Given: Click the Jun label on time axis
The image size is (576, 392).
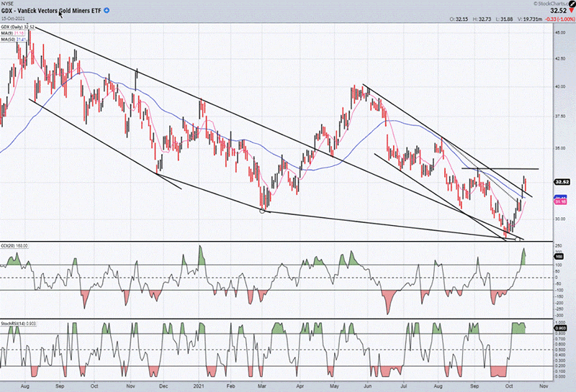Looking at the screenshot, I should (x=367, y=386).
